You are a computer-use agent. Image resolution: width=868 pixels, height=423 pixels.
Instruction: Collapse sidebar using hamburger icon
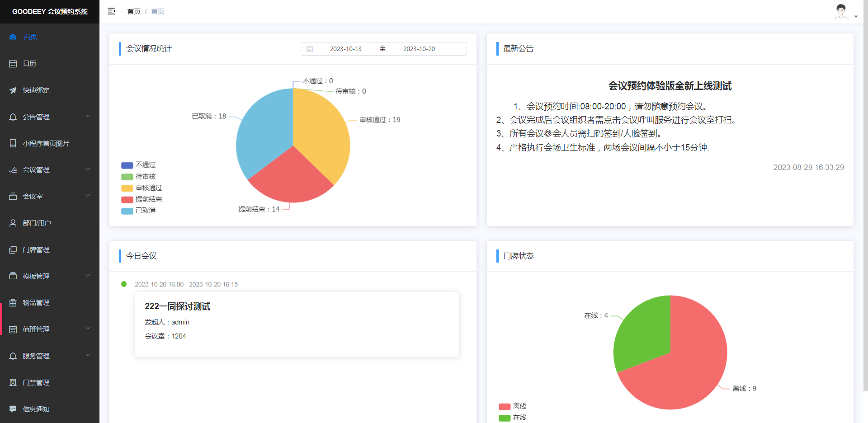[x=111, y=11]
